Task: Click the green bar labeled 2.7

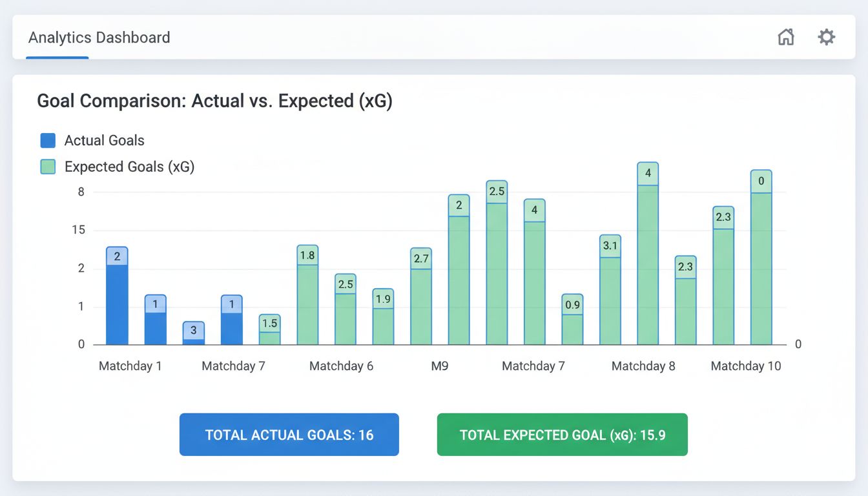Action: pos(421,298)
